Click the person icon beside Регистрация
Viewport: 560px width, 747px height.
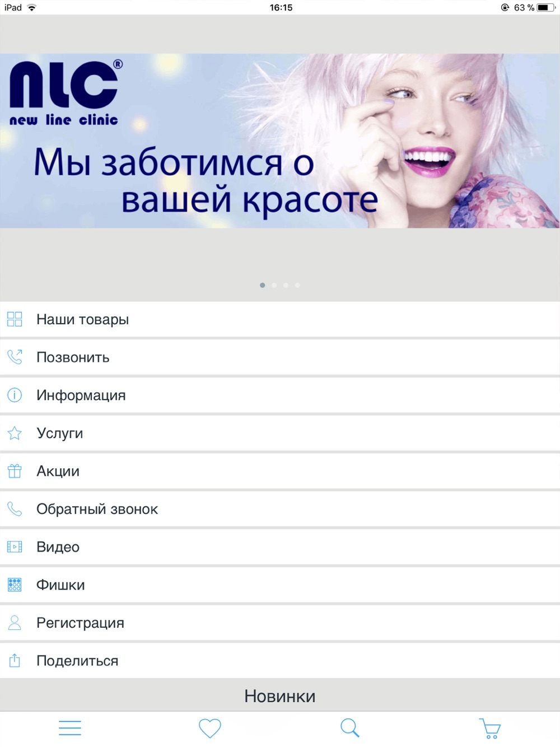coord(15,623)
